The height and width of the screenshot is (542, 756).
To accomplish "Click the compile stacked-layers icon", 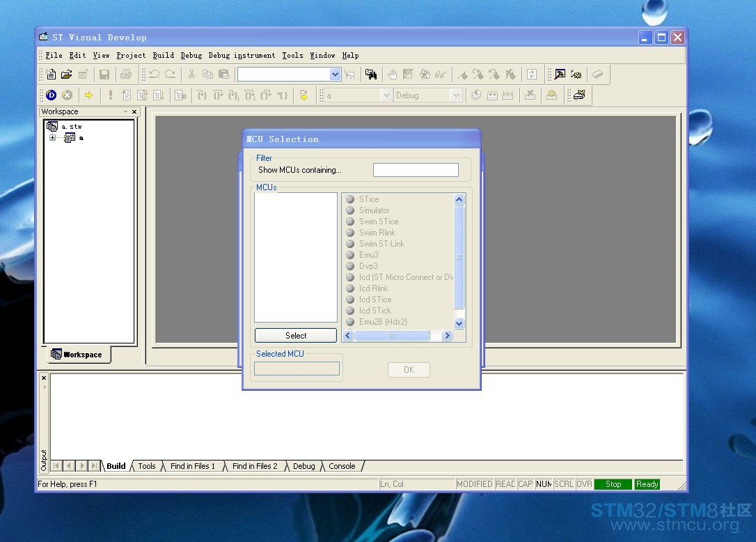I will pyautogui.click(x=476, y=95).
